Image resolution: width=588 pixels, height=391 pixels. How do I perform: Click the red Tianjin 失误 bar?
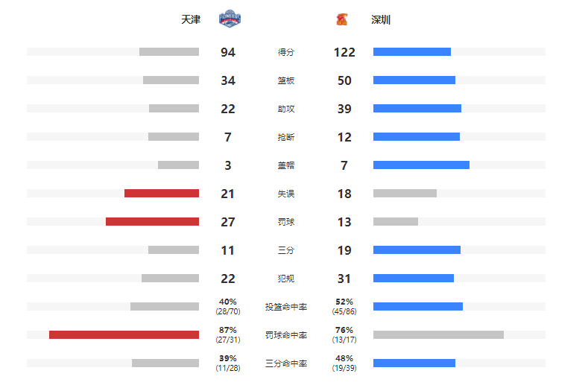(162, 193)
